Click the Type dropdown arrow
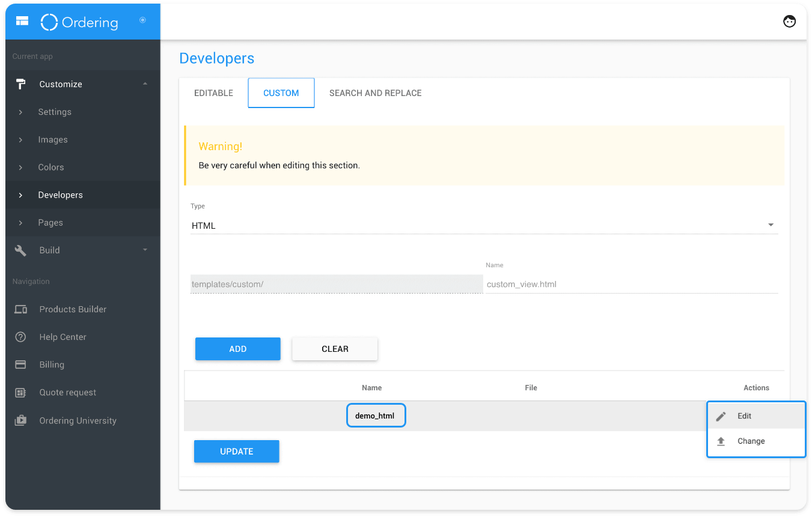812x517 pixels. (771, 225)
